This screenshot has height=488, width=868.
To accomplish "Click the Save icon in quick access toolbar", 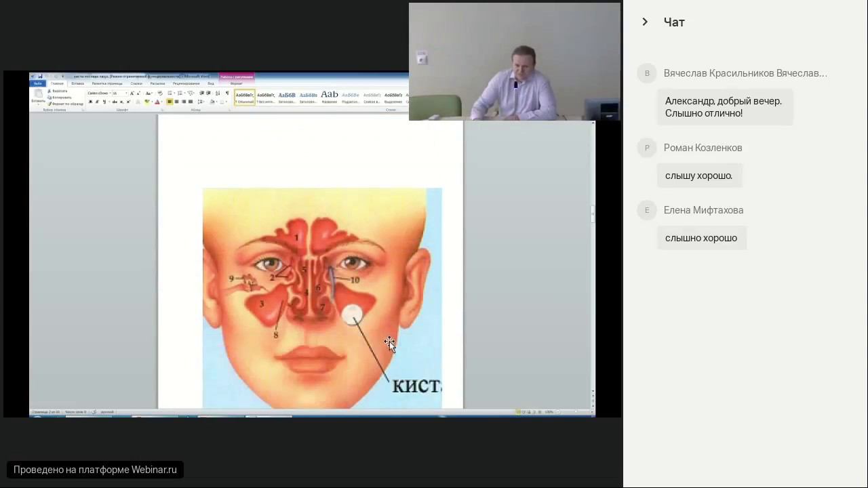I will (41, 77).
